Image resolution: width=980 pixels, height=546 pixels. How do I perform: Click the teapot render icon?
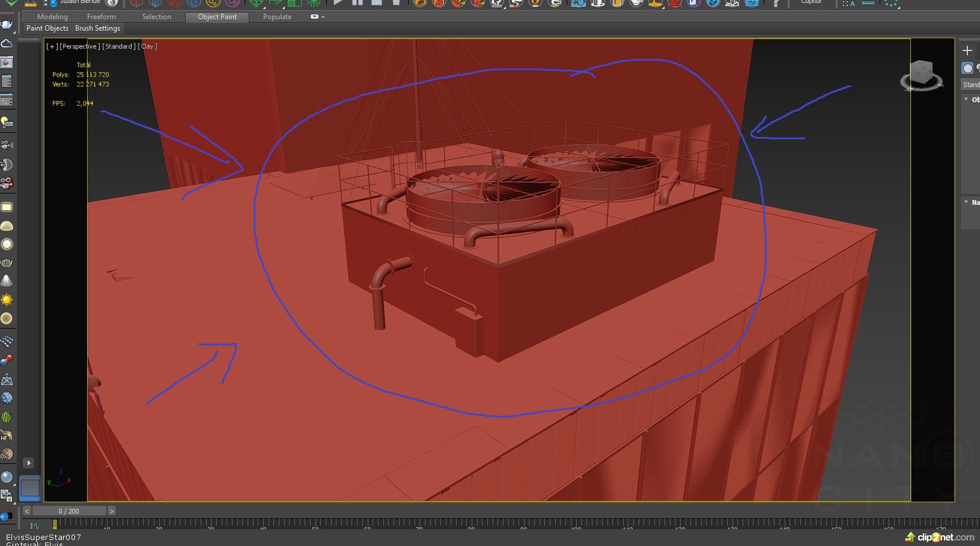point(7,25)
